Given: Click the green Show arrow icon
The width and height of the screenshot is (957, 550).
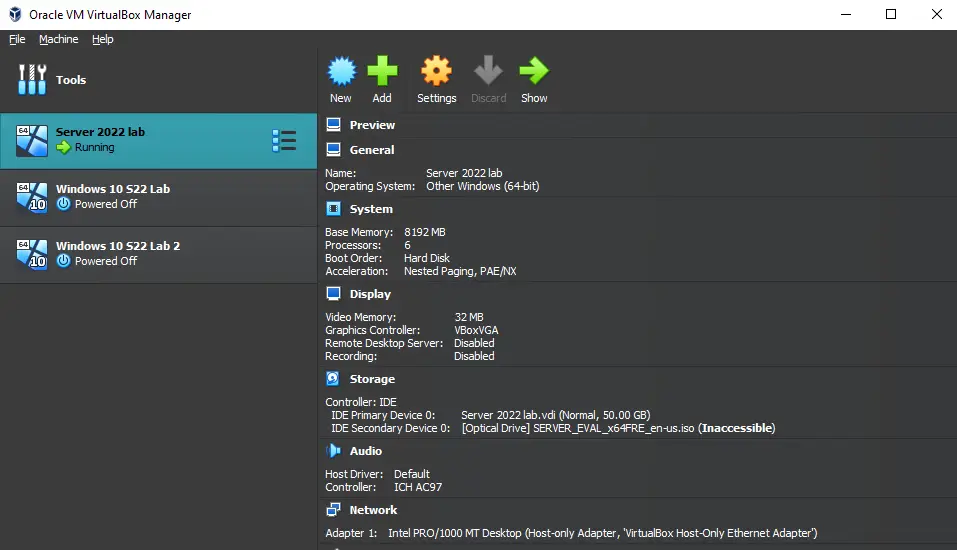Looking at the screenshot, I should click(534, 72).
